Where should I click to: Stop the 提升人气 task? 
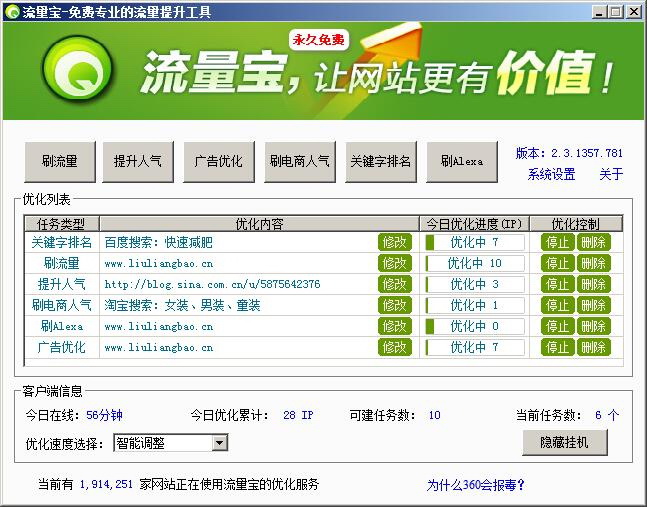point(557,284)
